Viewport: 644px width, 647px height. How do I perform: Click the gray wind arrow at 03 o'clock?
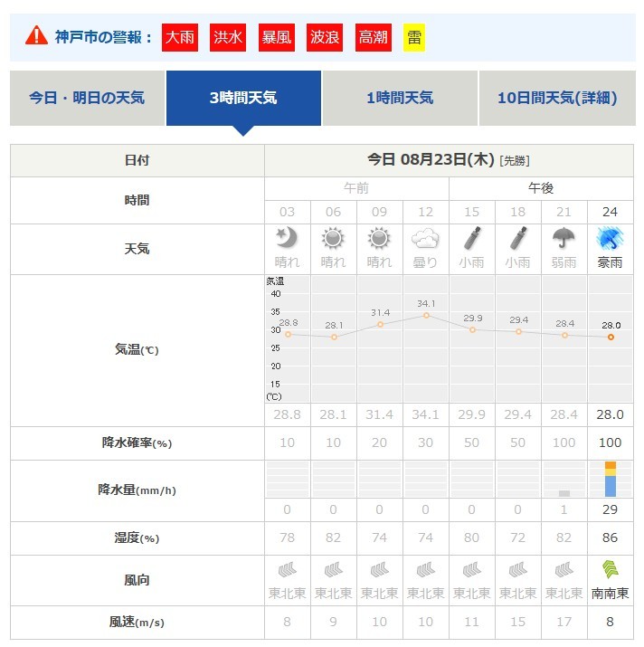pyautogui.click(x=287, y=569)
